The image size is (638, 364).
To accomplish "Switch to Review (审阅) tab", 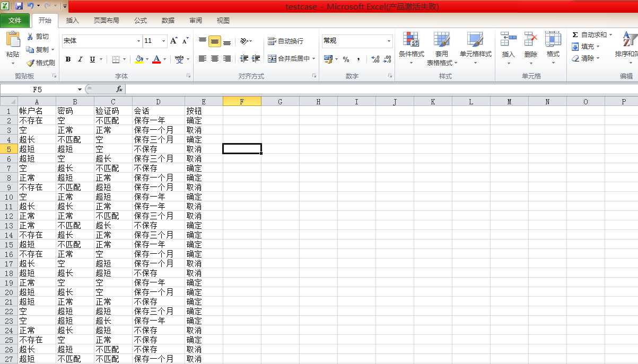I will (196, 21).
